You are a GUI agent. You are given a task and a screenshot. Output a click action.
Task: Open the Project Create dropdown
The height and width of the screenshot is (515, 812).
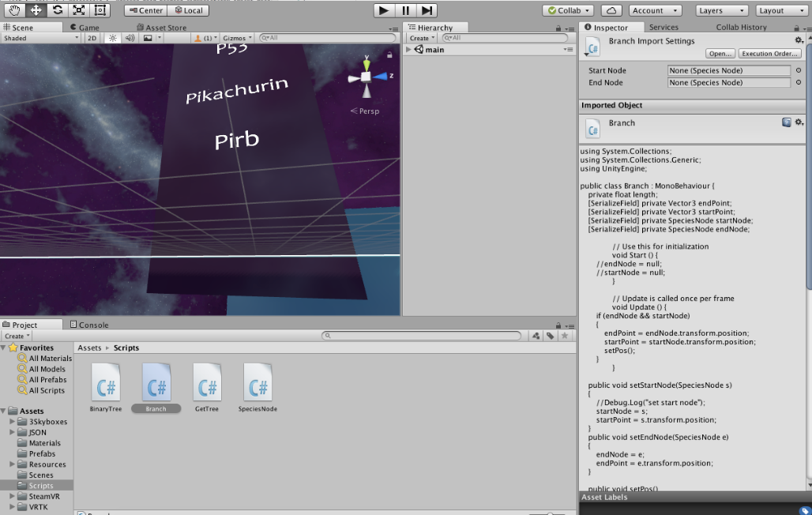[17, 336]
